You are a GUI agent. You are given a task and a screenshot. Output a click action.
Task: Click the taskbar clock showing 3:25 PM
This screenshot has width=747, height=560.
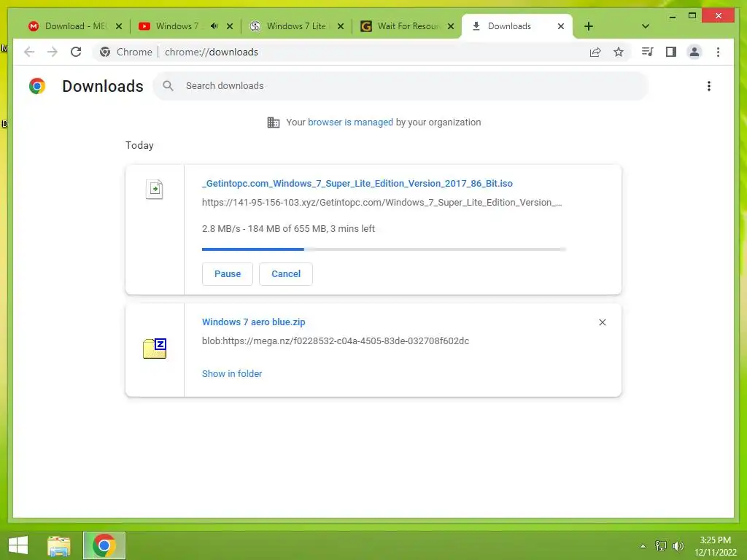click(x=715, y=546)
